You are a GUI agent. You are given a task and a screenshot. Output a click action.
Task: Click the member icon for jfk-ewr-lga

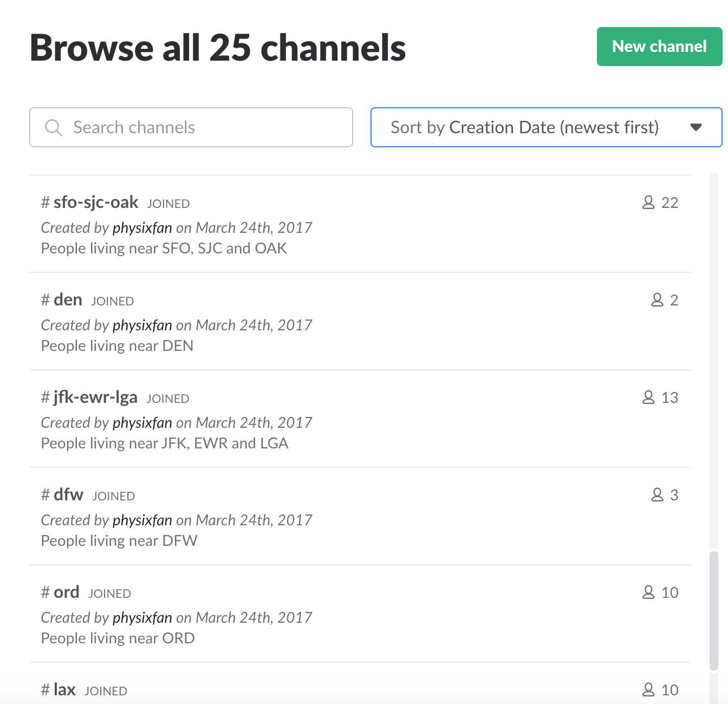(x=648, y=397)
